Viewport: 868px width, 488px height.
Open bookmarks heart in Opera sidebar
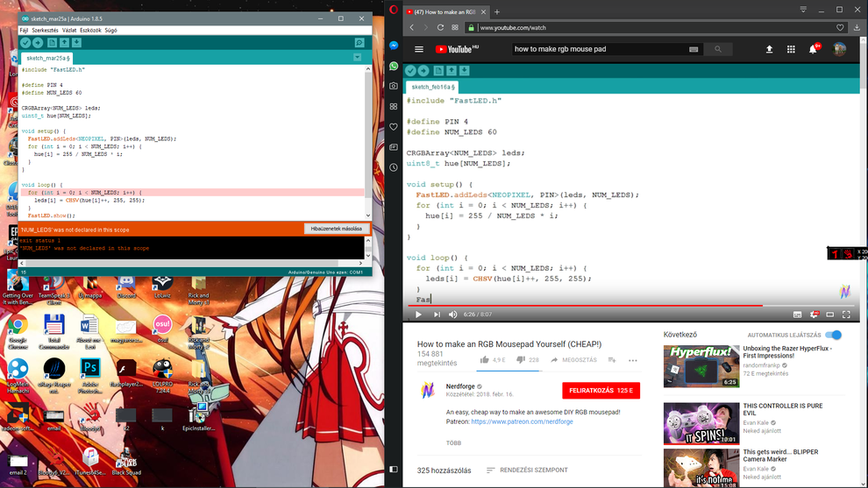point(394,127)
